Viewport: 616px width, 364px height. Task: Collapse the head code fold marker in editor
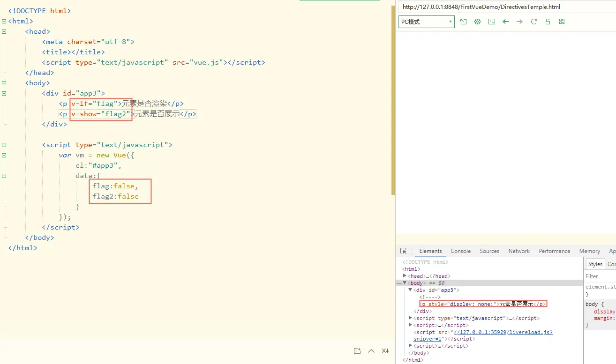pyautogui.click(x=4, y=31)
